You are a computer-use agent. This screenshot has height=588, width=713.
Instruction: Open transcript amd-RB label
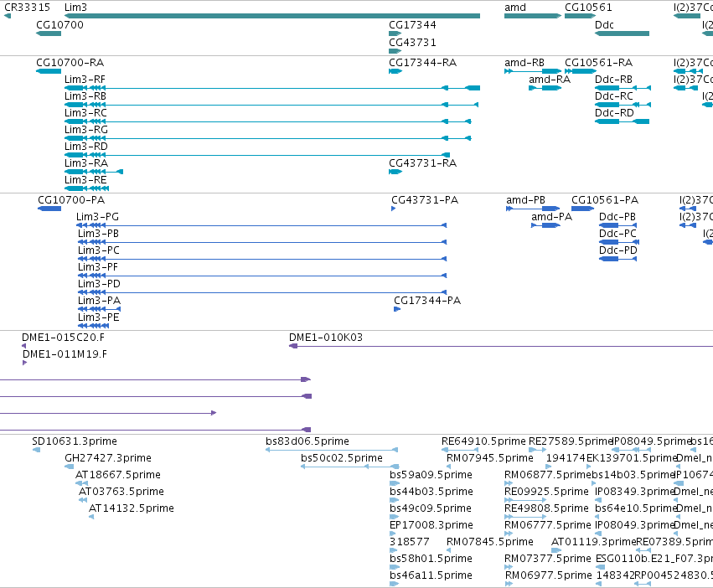[524, 62]
